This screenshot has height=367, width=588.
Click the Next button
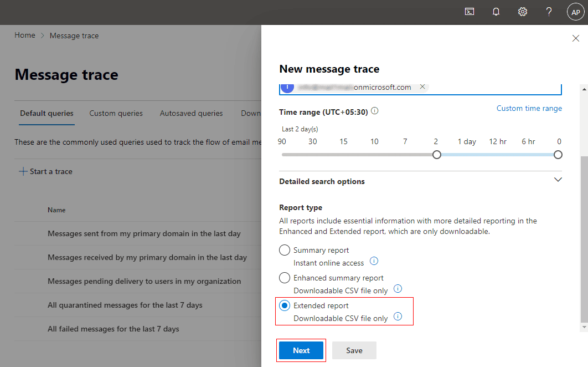[x=301, y=350]
